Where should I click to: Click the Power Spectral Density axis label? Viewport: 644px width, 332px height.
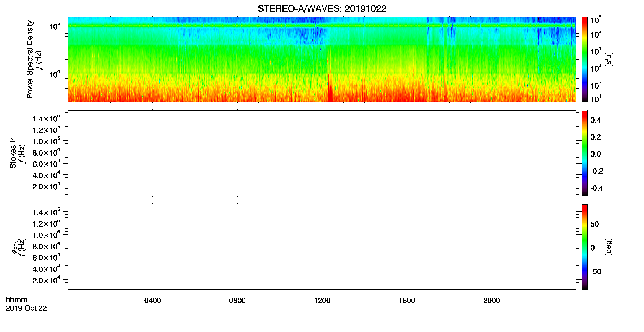(x=30, y=59)
